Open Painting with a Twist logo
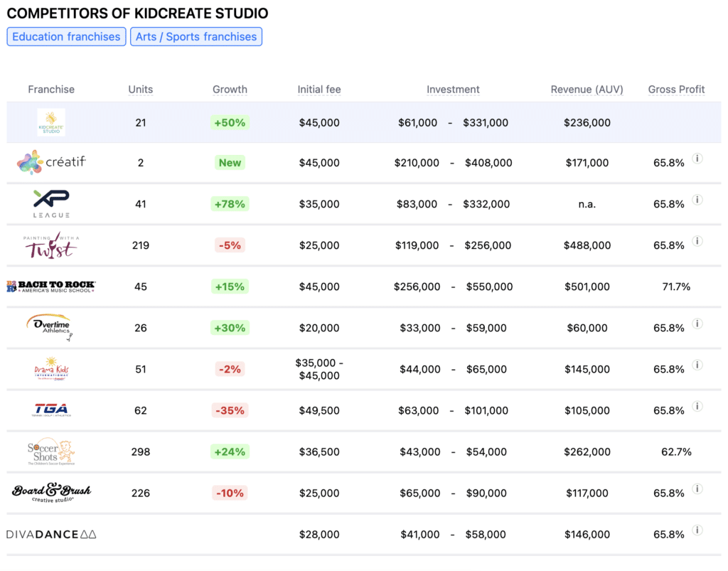 tap(51, 245)
